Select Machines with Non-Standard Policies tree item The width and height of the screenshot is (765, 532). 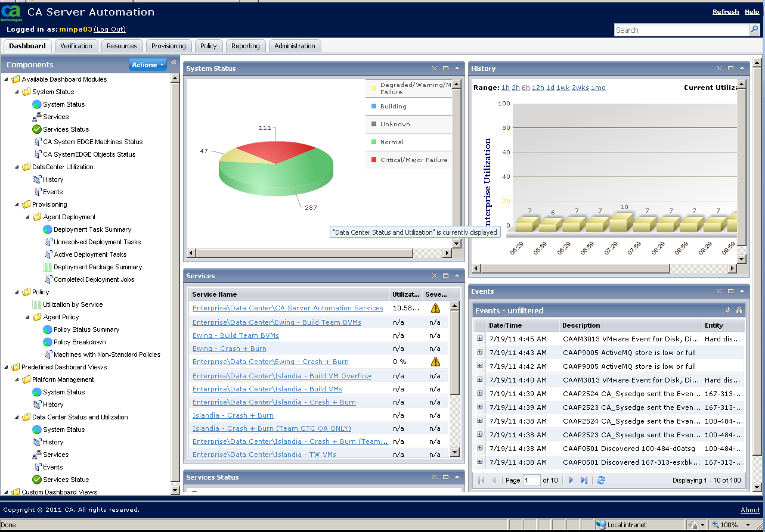point(107,354)
